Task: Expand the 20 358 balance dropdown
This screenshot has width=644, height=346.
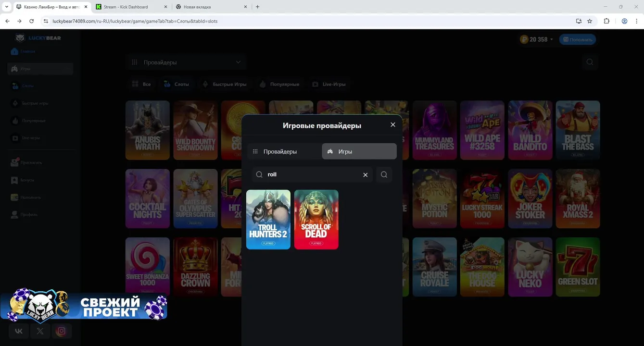Action: click(537, 39)
